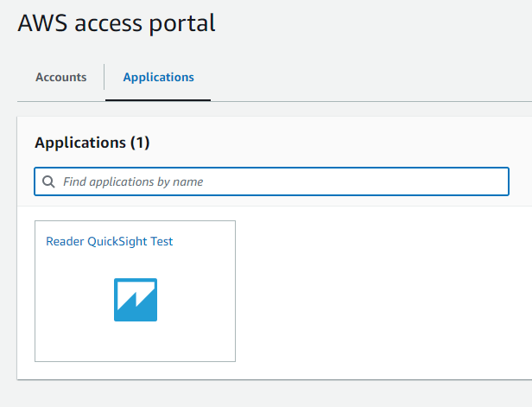Screen dimensions: 532x407
Task: Select the Applications tab
Action: tap(158, 77)
